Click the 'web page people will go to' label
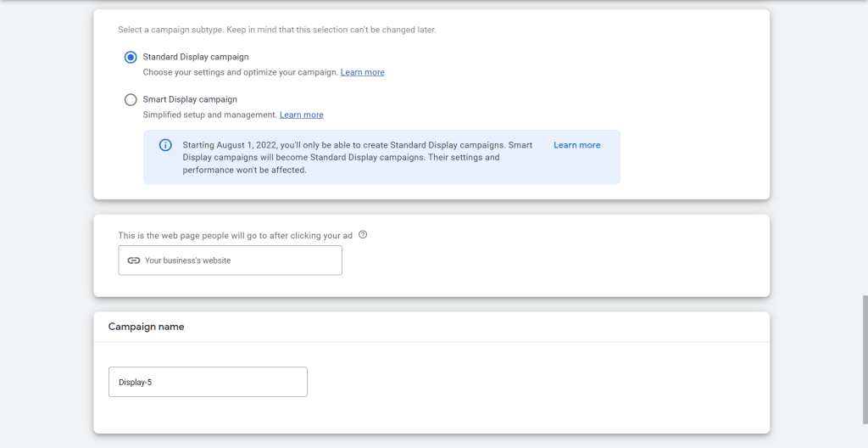868x448 pixels. (x=235, y=235)
